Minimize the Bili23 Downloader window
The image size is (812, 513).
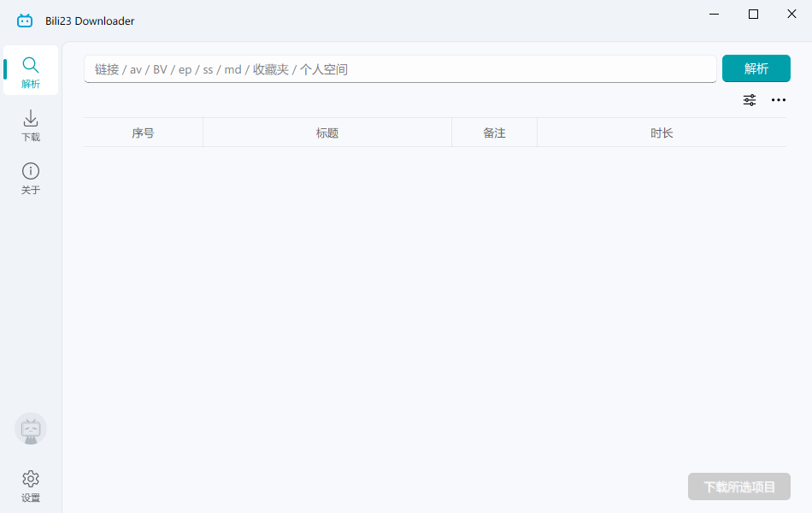tap(714, 14)
